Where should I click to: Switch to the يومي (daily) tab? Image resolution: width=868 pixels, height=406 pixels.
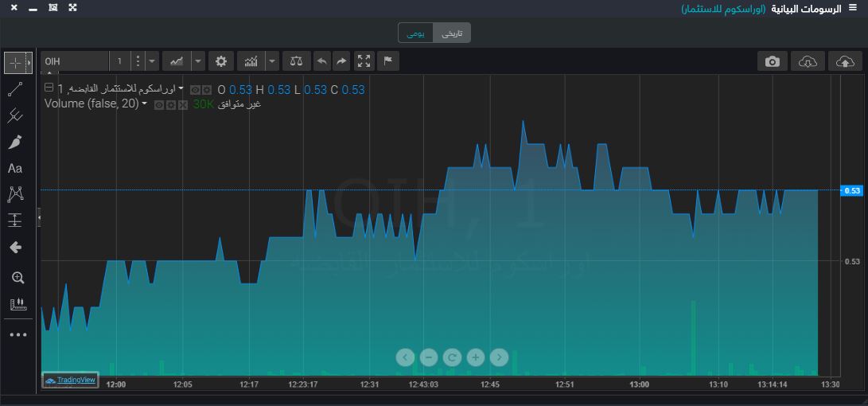click(416, 33)
